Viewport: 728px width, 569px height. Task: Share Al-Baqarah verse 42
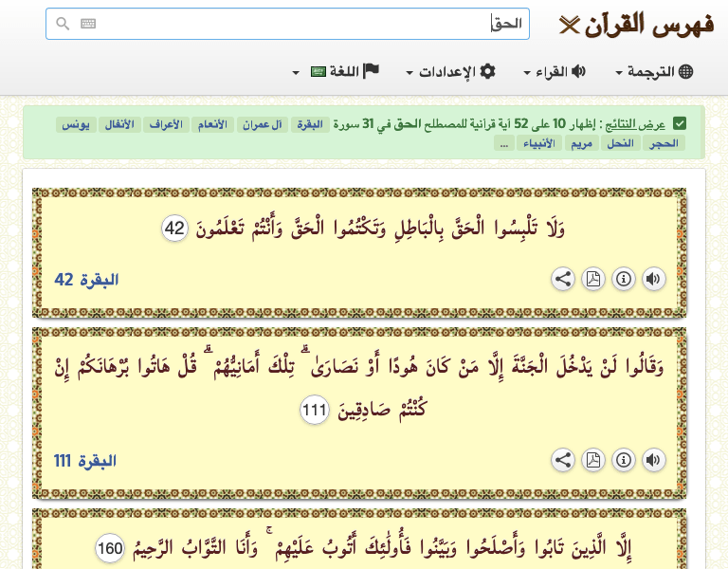tap(563, 279)
